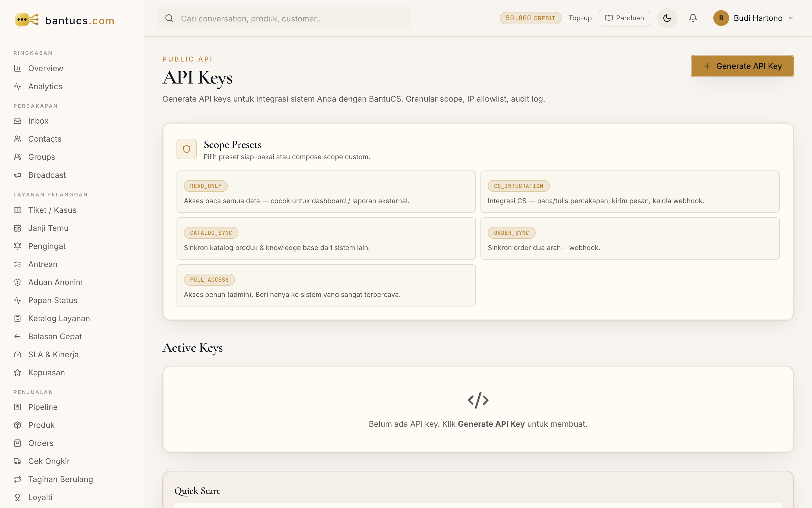Click the Aduan Anonim shield icon
Viewport: 812px width, 508px height.
[17, 282]
